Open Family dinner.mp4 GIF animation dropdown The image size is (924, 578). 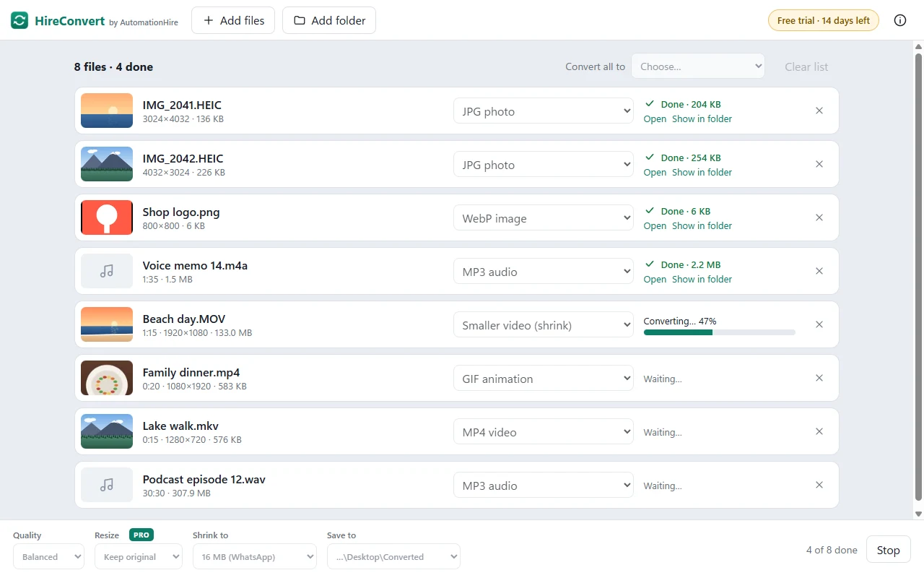tap(544, 379)
